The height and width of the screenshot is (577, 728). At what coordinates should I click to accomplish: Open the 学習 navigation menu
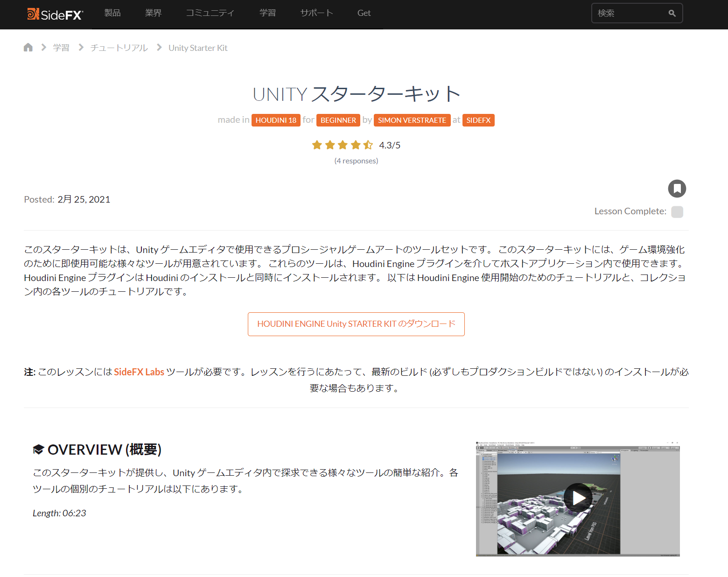[x=267, y=13]
